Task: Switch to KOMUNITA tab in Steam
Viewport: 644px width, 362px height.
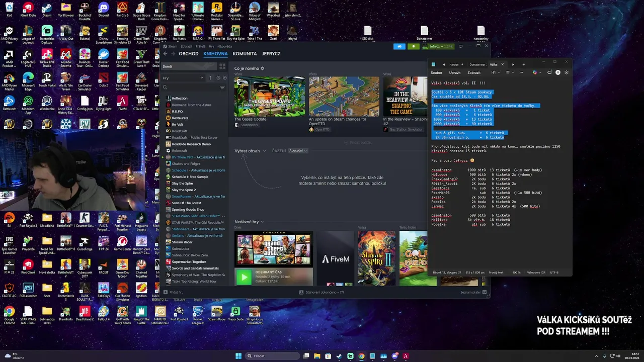Action: [x=245, y=53]
